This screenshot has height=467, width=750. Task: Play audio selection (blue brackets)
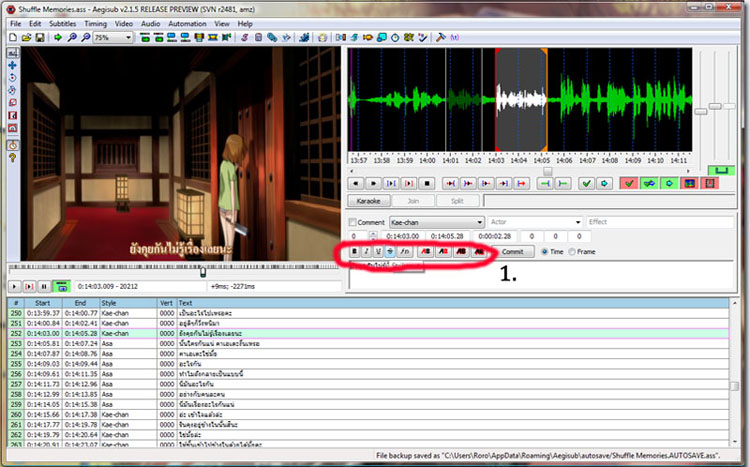coord(391,183)
